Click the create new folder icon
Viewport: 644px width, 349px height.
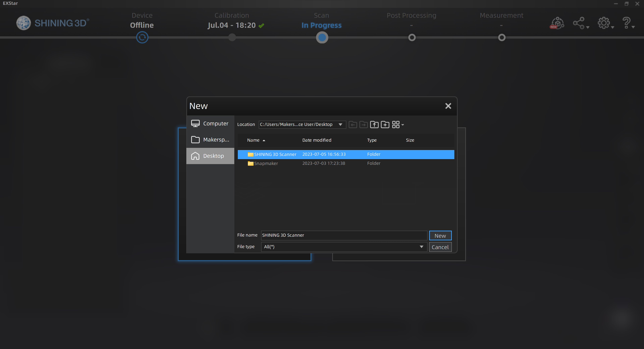pyautogui.click(x=385, y=124)
